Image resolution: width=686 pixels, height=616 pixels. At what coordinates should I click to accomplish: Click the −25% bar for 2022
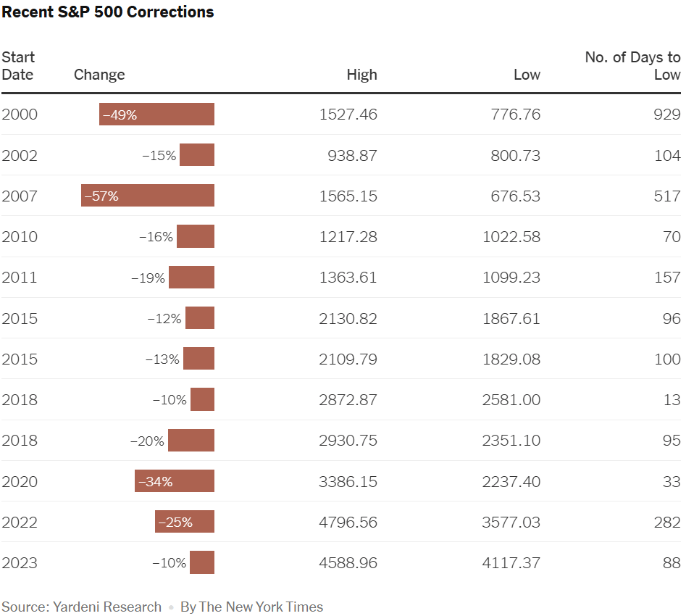click(185, 522)
